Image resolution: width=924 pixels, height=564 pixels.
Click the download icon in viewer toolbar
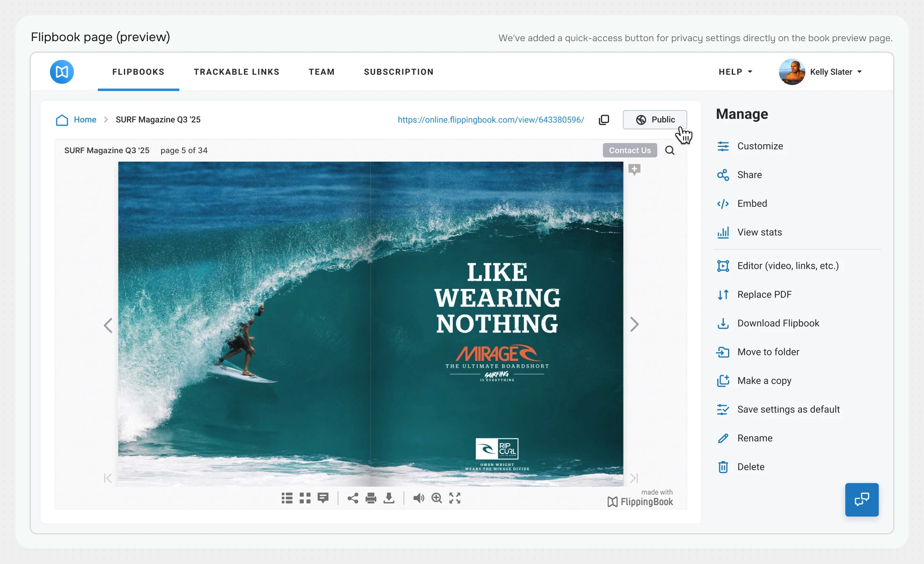tap(389, 498)
